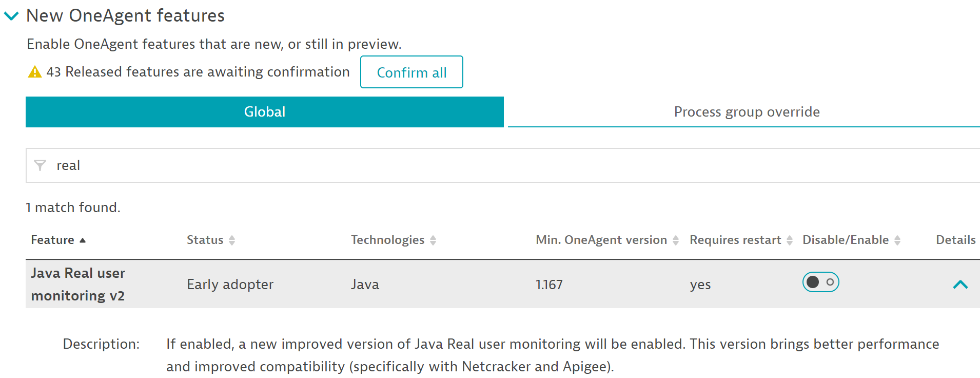
Task: Click the Details column header
Action: pyautogui.click(x=955, y=240)
